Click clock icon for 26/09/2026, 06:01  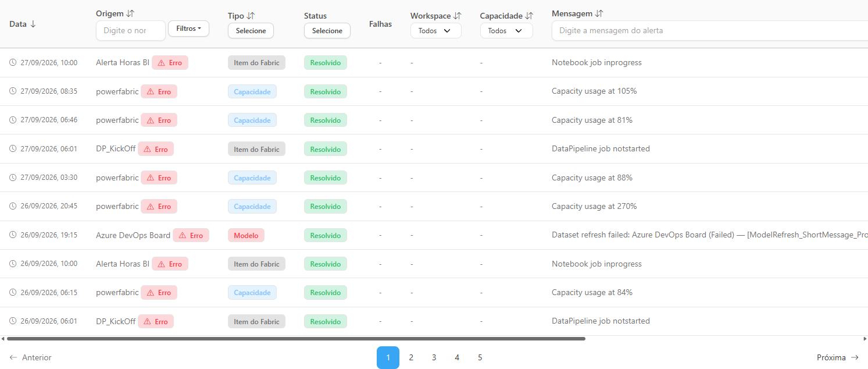point(13,321)
